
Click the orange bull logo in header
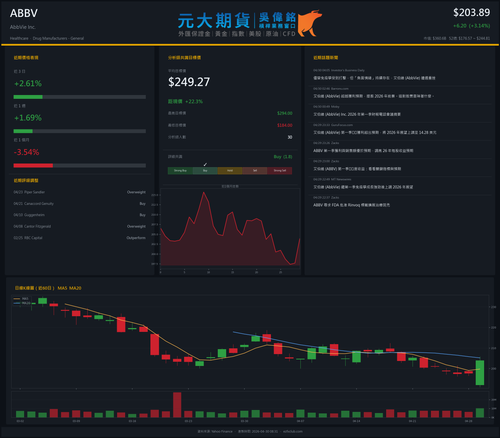(x=310, y=23)
